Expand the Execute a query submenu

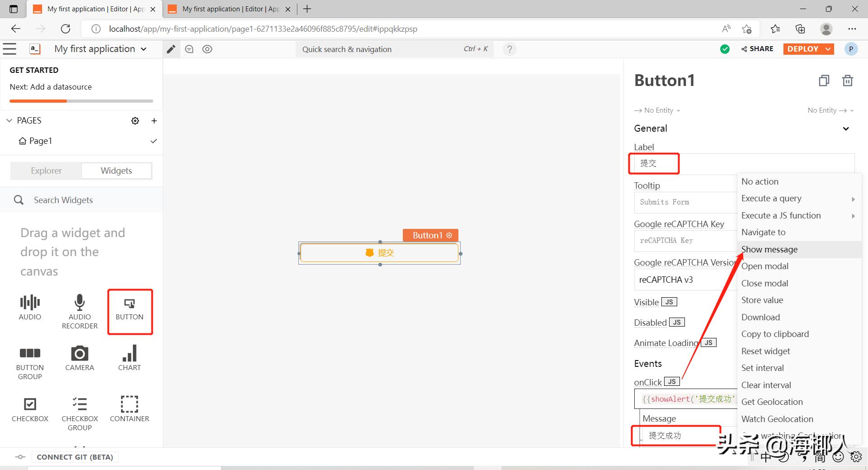point(799,199)
